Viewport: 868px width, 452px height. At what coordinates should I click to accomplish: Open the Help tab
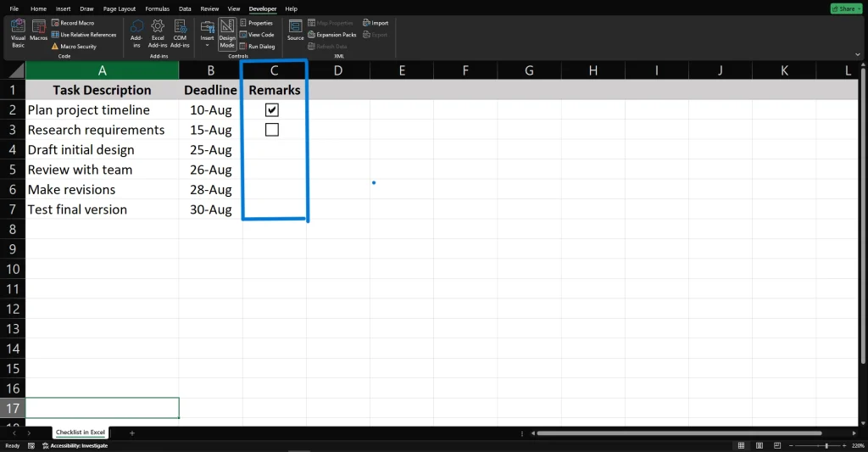click(292, 8)
